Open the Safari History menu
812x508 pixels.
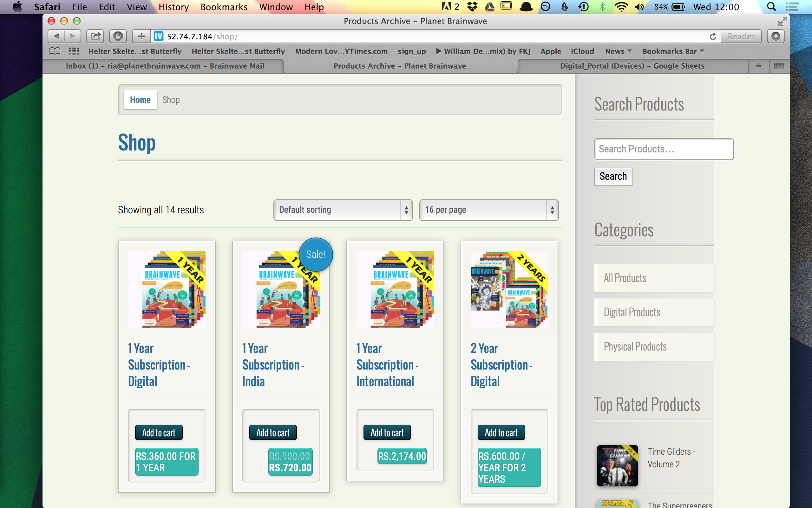point(174,7)
